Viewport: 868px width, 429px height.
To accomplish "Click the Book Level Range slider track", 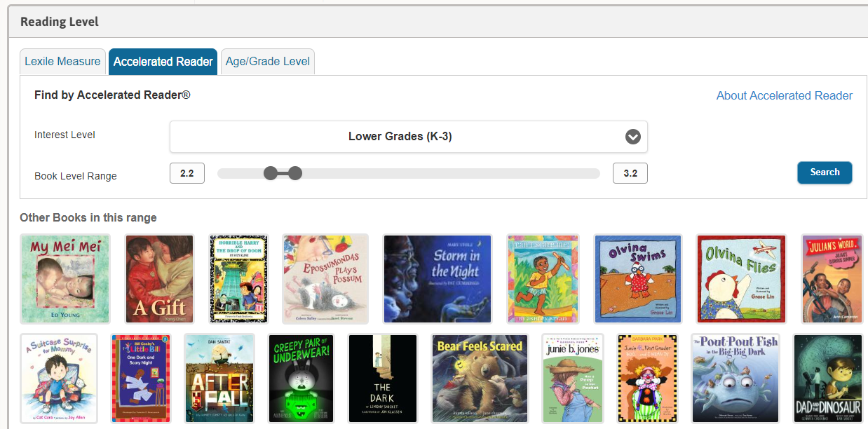I will coord(409,173).
